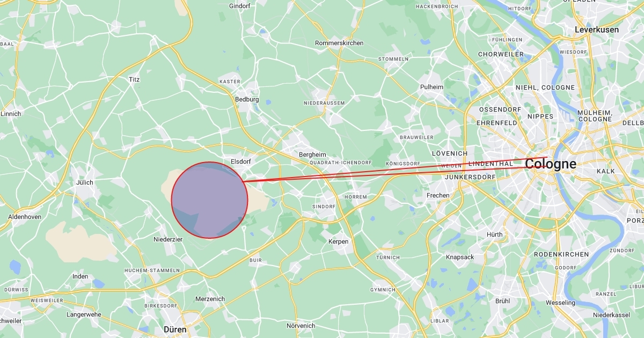644x338 pixels.
Task: Click the Jülich town label
Action: tap(84, 182)
